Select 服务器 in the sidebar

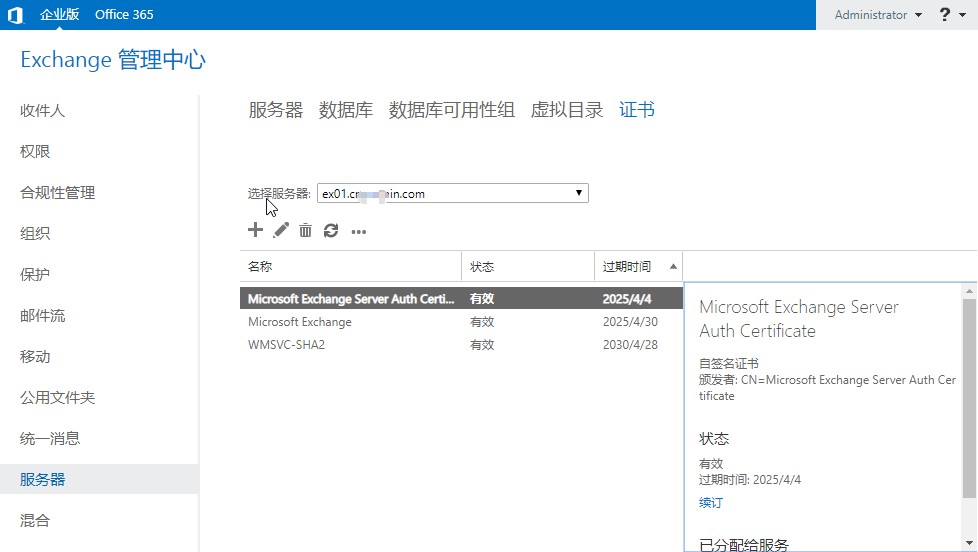point(99,479)
